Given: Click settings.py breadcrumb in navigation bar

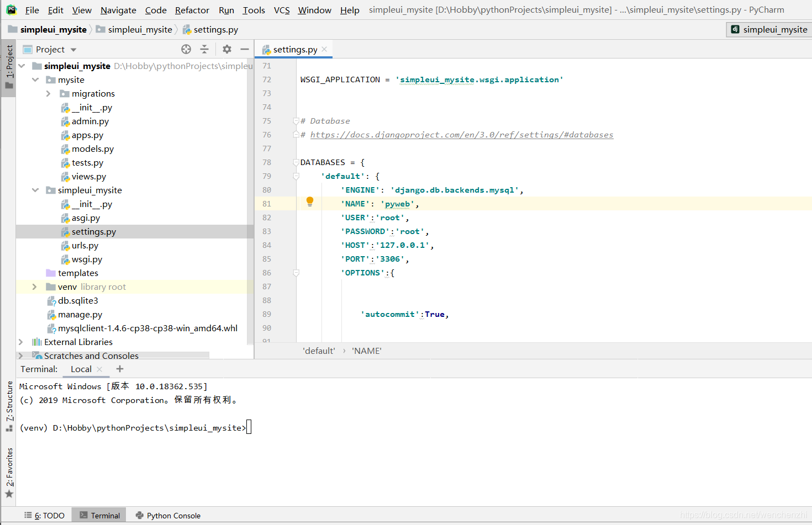Looking at the screenshot, I should point(210,29).
